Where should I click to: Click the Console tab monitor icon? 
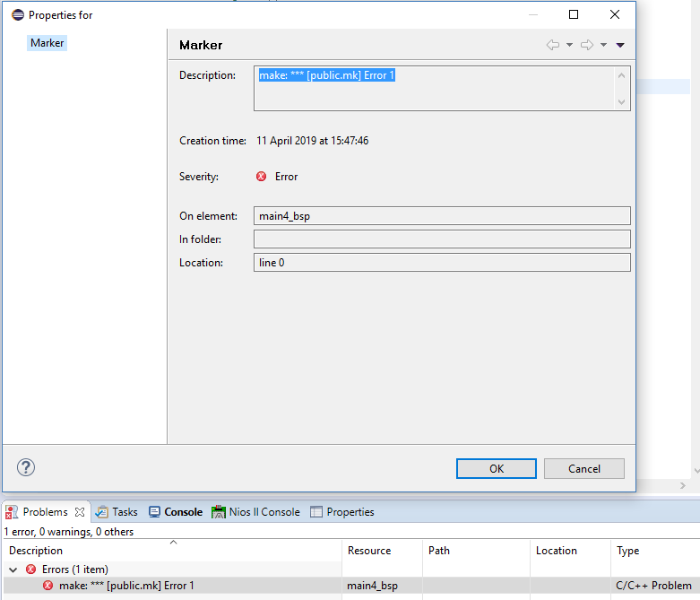pyautogui.click(x=154, y=512)
